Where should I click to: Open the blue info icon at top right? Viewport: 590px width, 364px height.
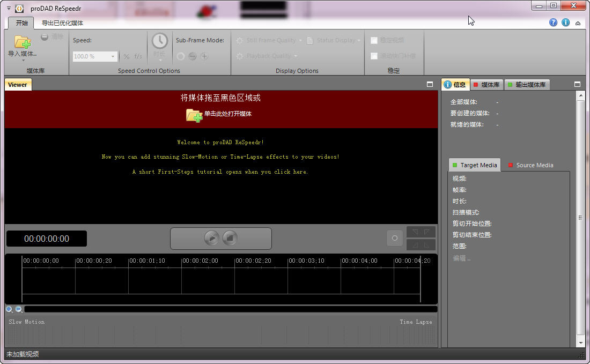pos(565,23)
